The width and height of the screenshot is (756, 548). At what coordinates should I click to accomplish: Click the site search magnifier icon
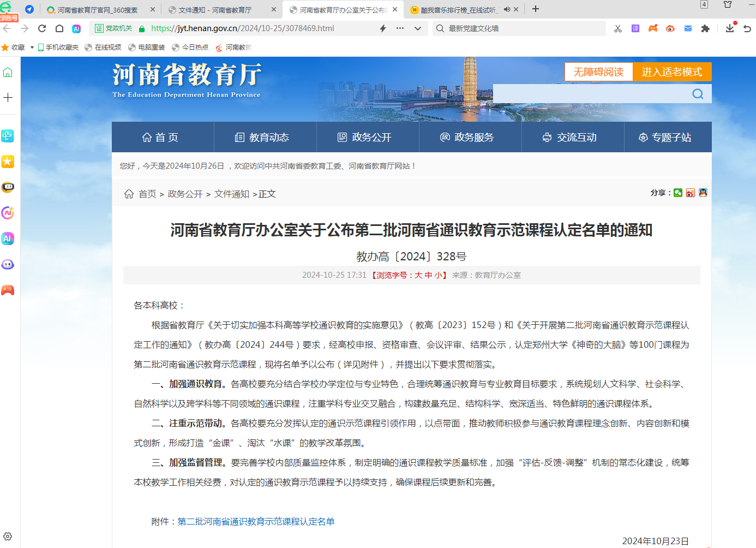click(x=698, y=94)
